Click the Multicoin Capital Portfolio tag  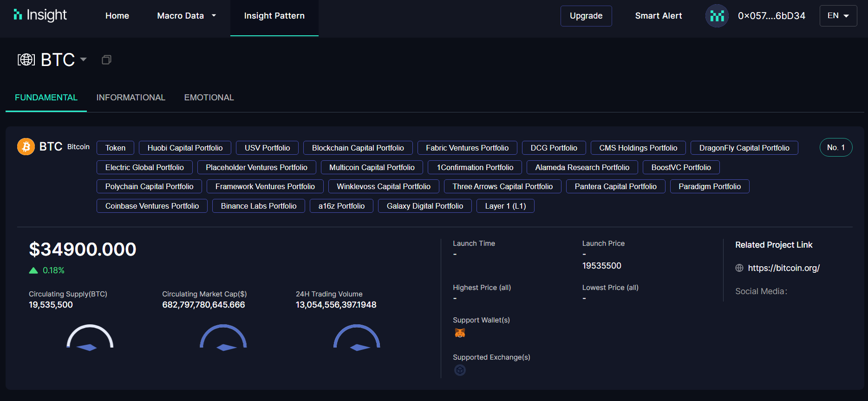pyautogui.click(x=372, y=167)
